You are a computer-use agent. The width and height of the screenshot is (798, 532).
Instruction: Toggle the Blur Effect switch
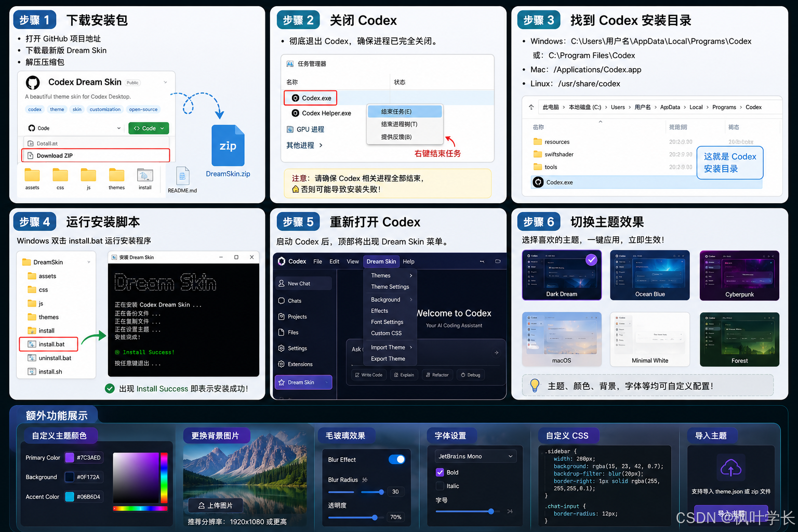[x=397, y=459]
